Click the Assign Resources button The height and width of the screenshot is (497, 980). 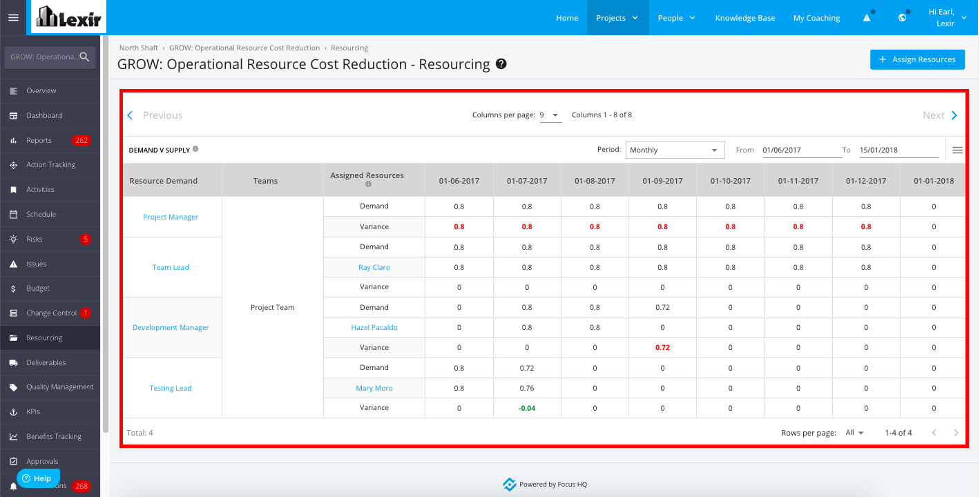tap(916, 59)
